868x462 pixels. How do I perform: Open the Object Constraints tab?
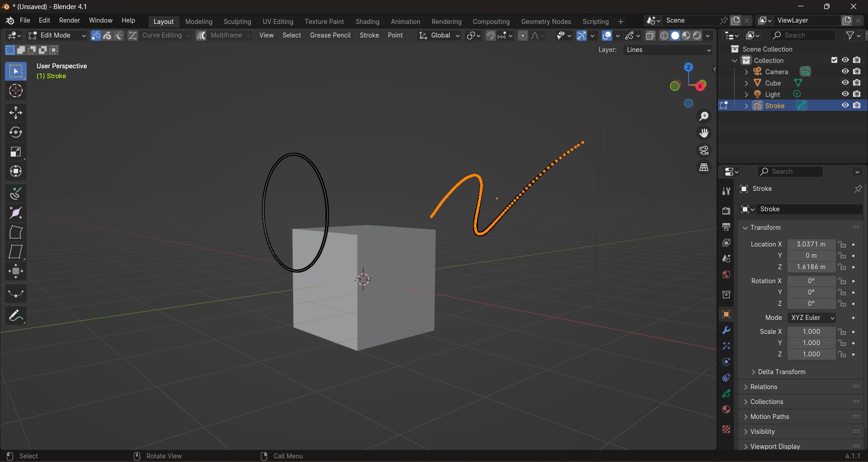[x=726, y=378]
